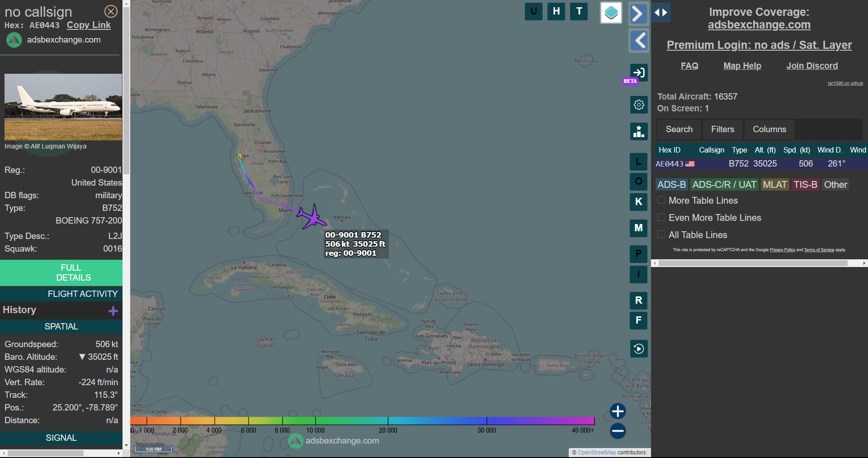Click the SPATIAL section header
Screen dimensions: 868x458
[x=61, y=327]
